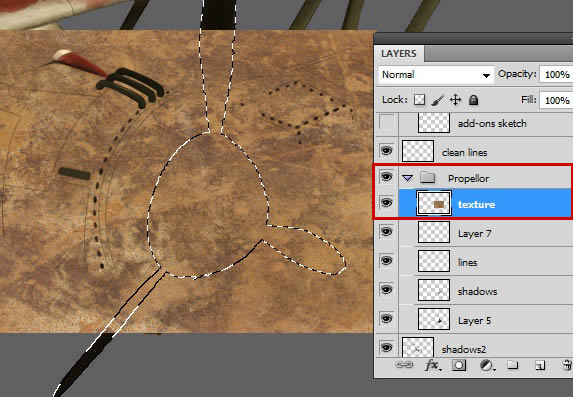
Task: Open the fx layer style menu
Action: coord(433,365)
